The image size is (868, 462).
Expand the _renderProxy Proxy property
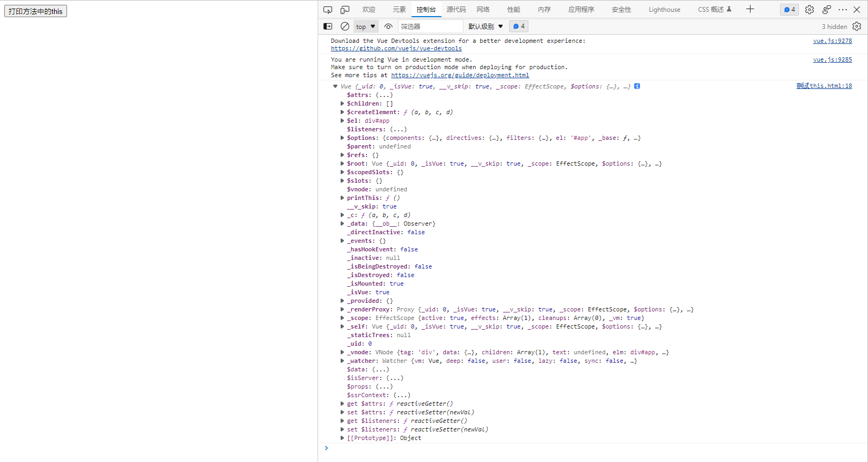pos(342,309)
